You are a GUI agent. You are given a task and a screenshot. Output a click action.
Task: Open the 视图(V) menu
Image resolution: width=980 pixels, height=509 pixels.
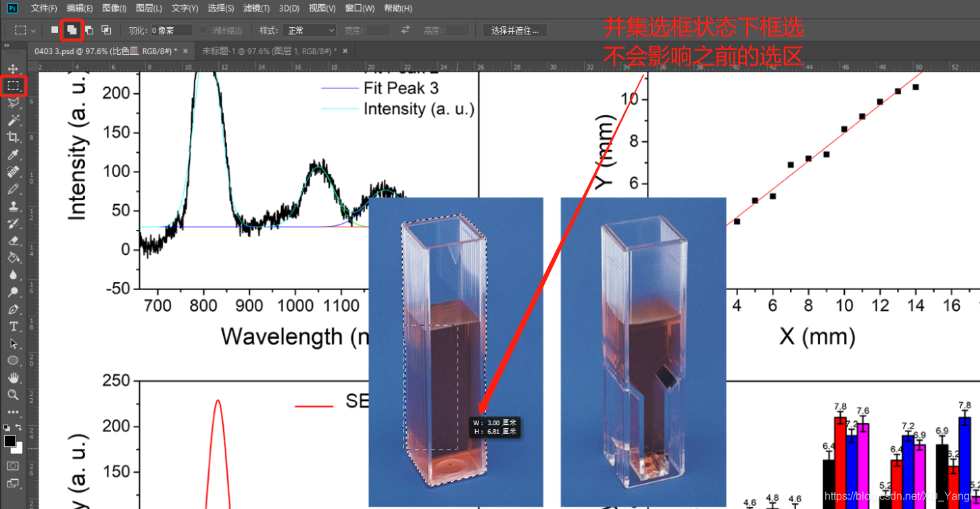pyautogui.click(x=322, y=8)
